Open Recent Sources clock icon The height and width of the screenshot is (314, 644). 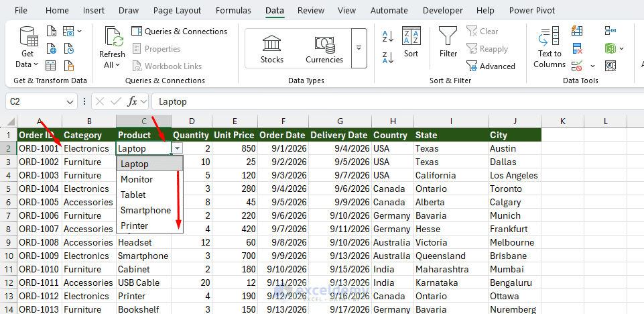tap(68, 48)
